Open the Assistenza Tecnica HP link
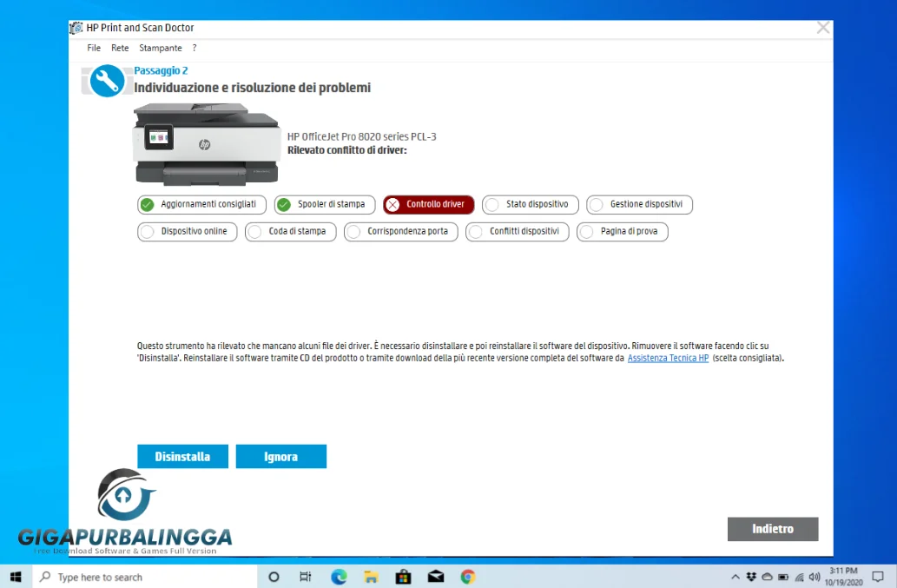The height and width of the screenshot is (588, 897). point(667,357)
